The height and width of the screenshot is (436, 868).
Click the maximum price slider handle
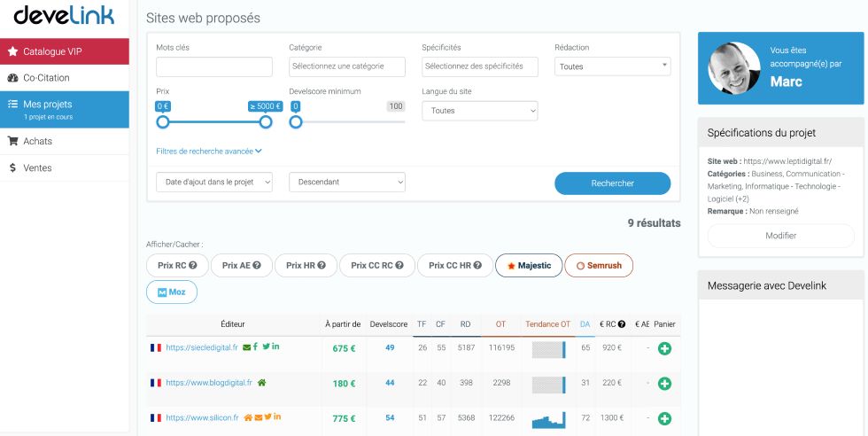point(266,122)
